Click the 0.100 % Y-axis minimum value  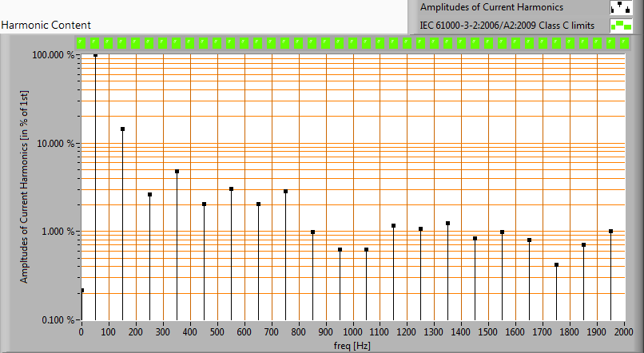[56, 320]
